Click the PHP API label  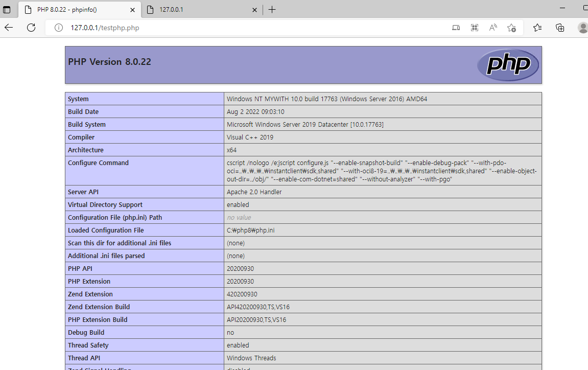click(x=80, y=269)
